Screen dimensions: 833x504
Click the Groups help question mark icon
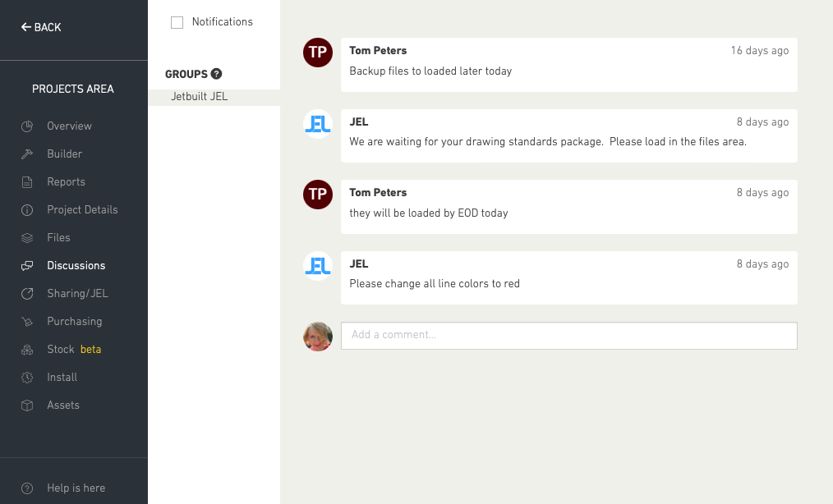(x=216, y=74)
